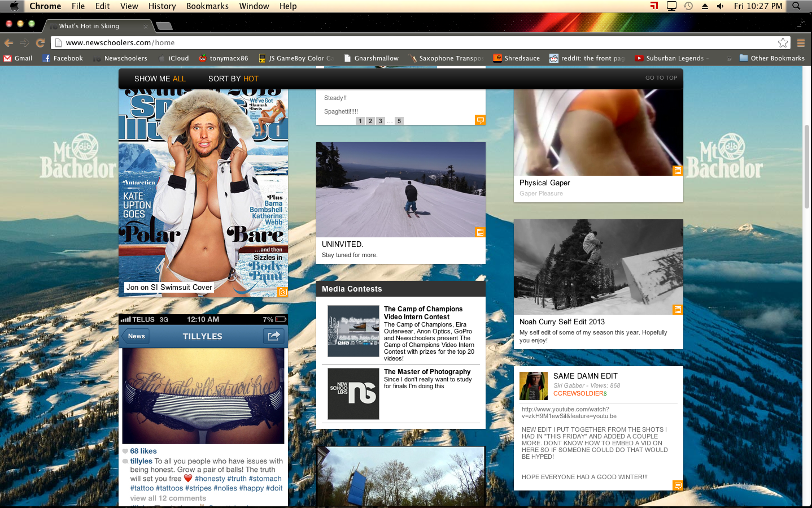Open Spotlight search in the menu bar

pyautogui.click(x=796, y=6)
